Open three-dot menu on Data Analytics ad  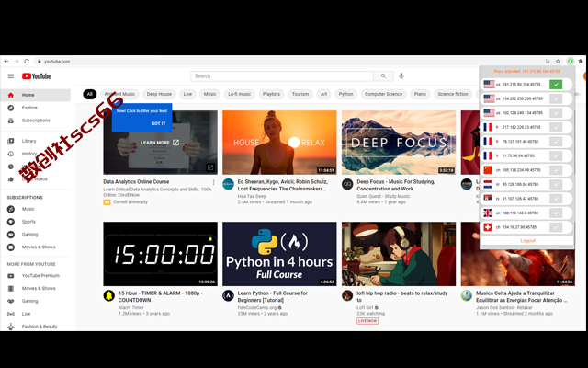click(214, 182)
